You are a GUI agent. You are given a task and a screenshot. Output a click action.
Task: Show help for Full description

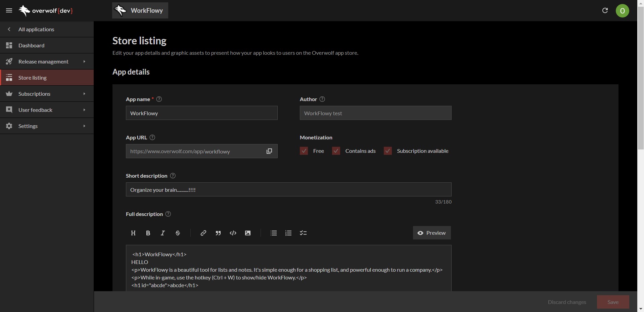(x=168, y=214)
